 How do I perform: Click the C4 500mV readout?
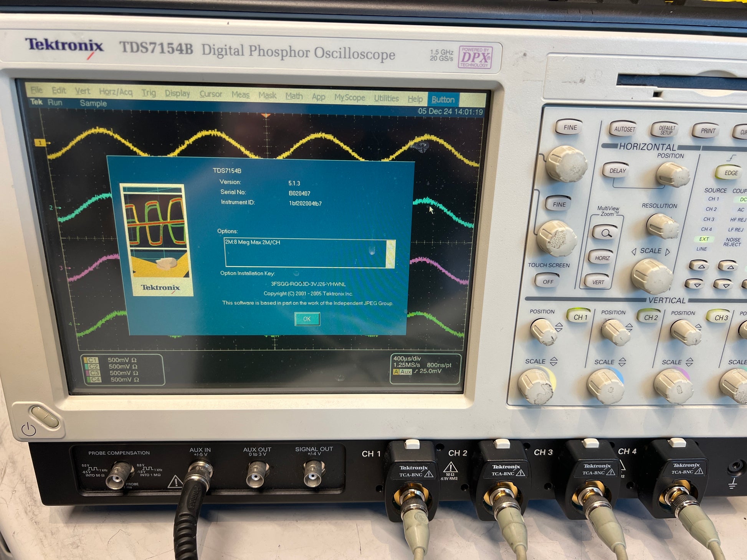[x=113, y=380]
